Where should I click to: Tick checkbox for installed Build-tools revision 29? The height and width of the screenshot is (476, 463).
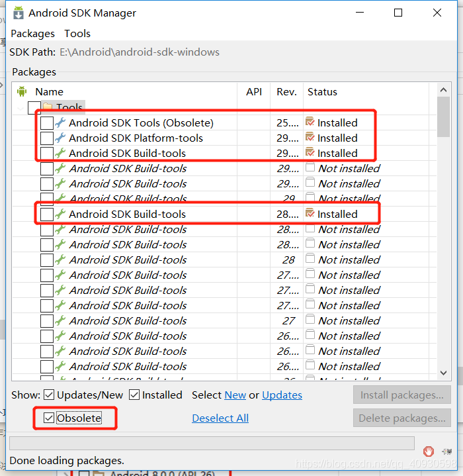pyautogui.click(x=47, y=154)
